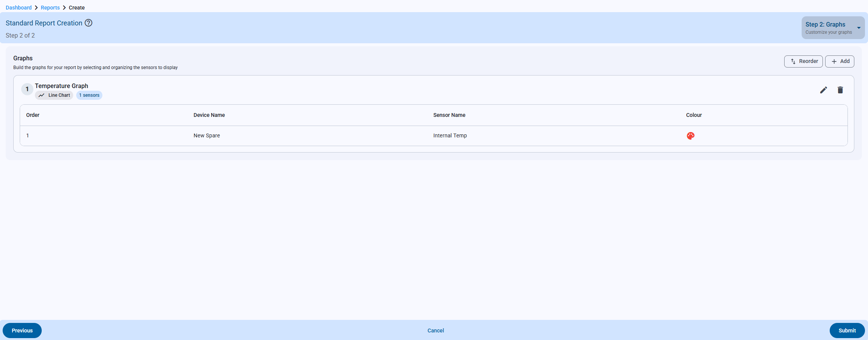
Task: Delete the Temperature Graph using trash icon
Action: pos(840,90)
